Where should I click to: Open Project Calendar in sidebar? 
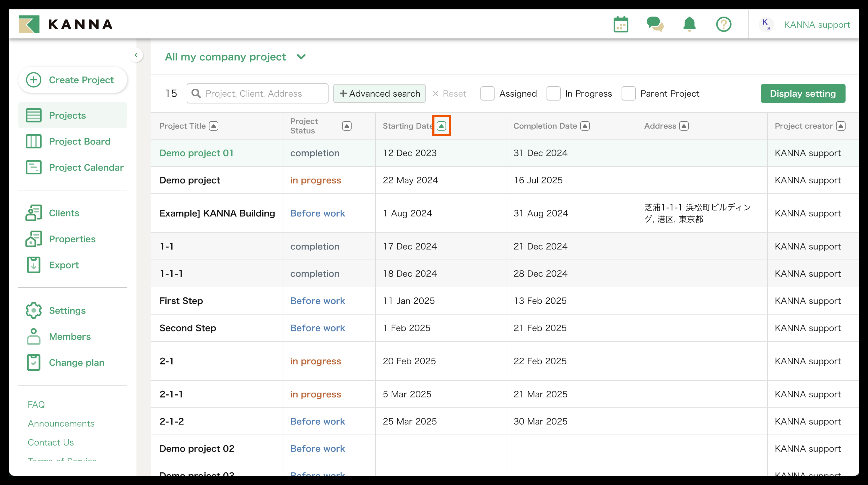86,167
